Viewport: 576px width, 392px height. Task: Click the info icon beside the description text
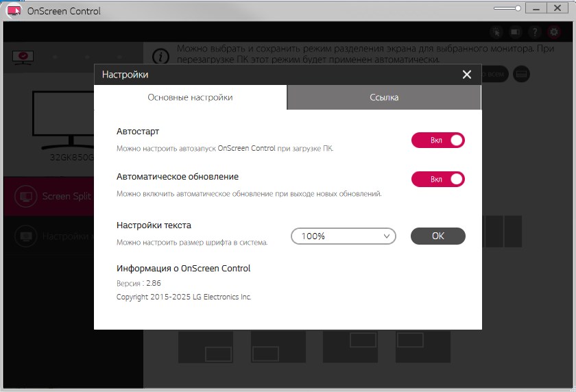click(x=160, y=56)
